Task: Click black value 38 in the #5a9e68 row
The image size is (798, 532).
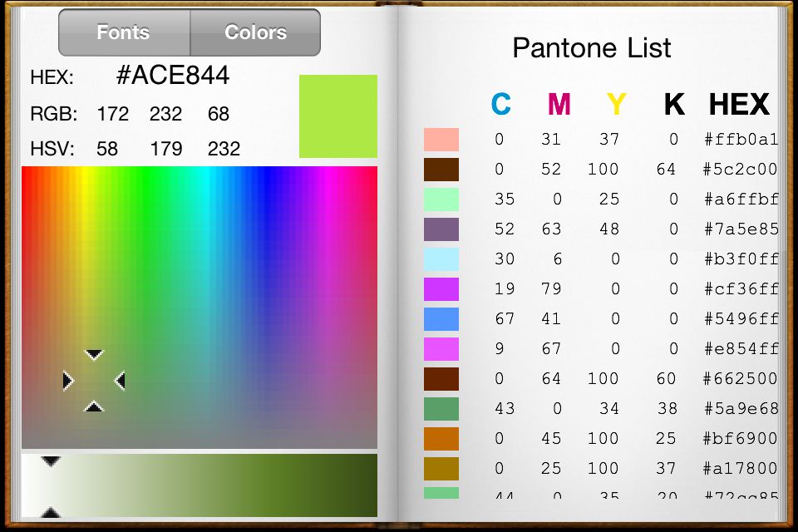Action: coord(667,409)
